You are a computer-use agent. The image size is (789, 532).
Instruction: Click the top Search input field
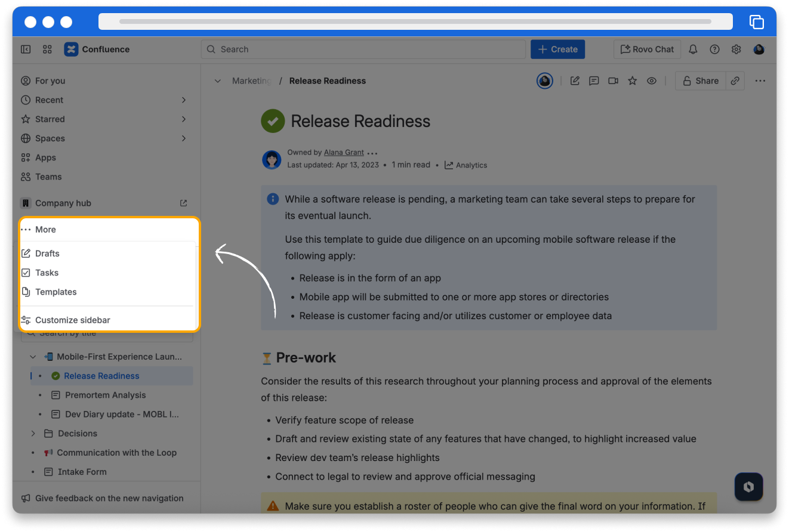pos(363,50)
